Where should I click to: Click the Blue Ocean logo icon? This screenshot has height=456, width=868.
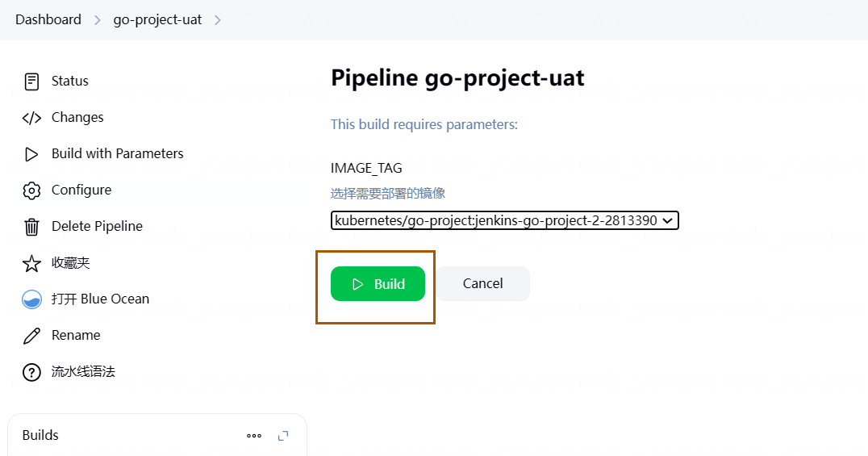coord(31,299)
